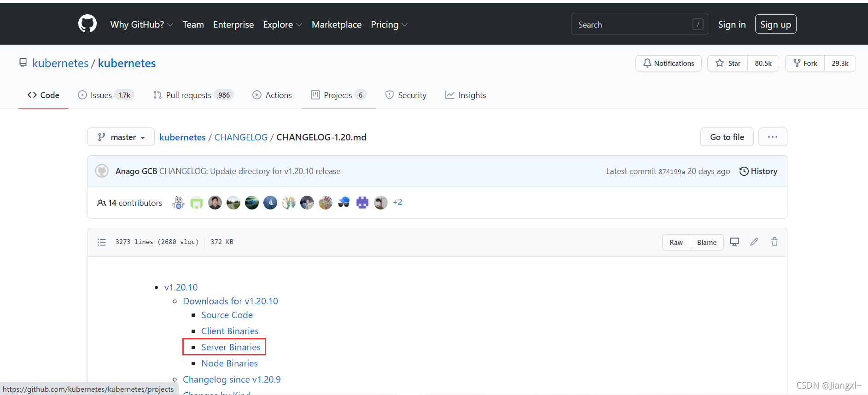Jump to Server Binaries section
Viewport: 868px width, 395px height.
(231, 347)
